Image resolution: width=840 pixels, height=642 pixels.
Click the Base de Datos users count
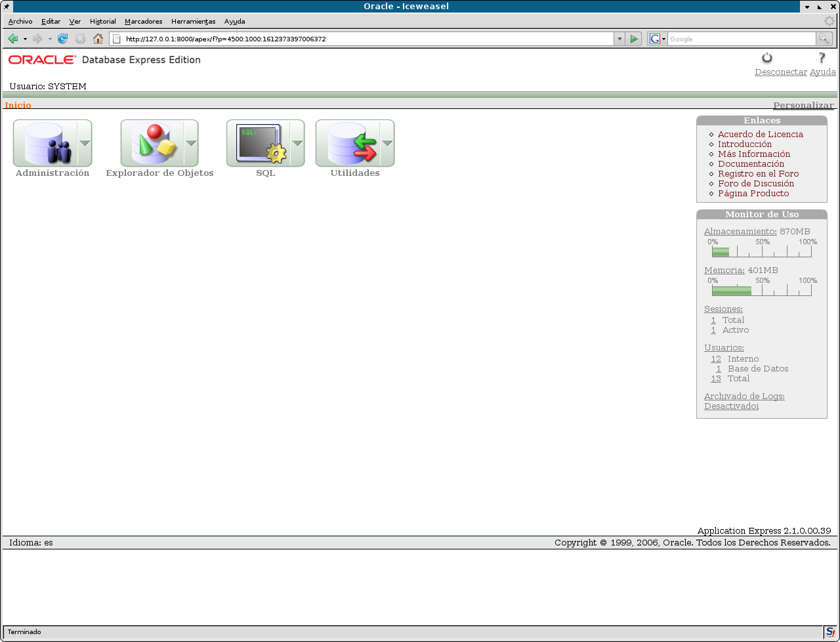(719, 368)
